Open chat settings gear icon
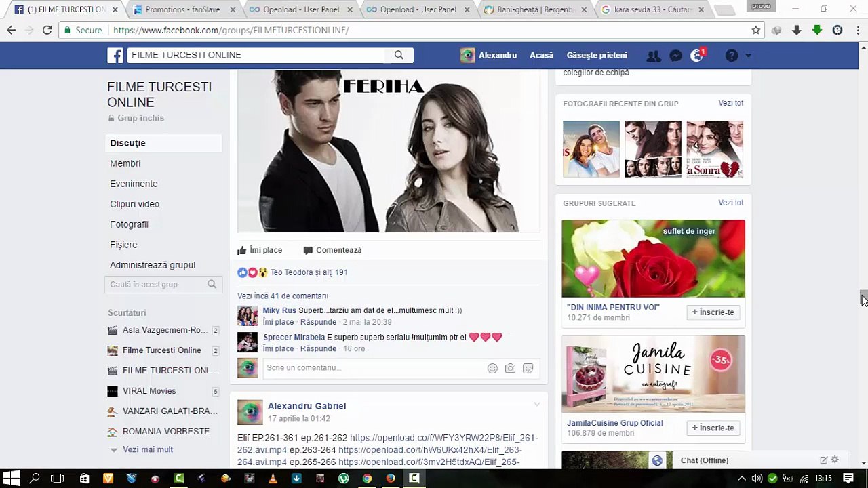Viewport: 868px width, 488px height. coord(835,460)
